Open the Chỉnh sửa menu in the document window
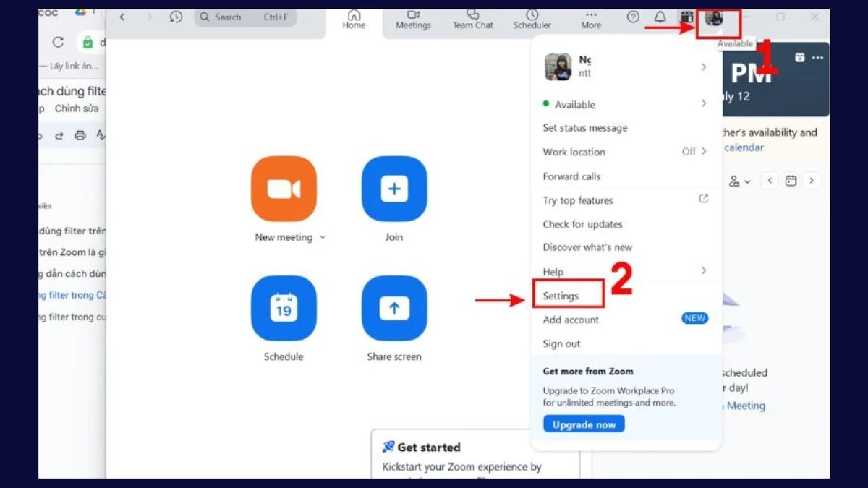 77,108
